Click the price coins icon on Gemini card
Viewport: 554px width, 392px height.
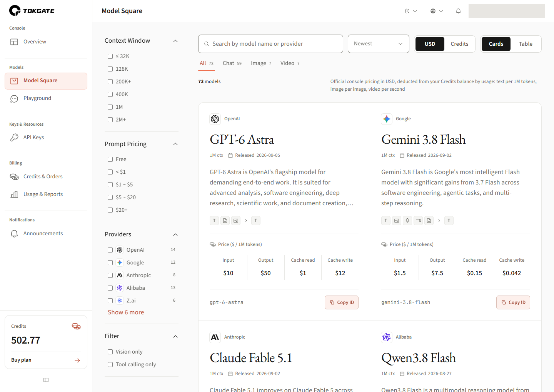[x=384, y=244]
